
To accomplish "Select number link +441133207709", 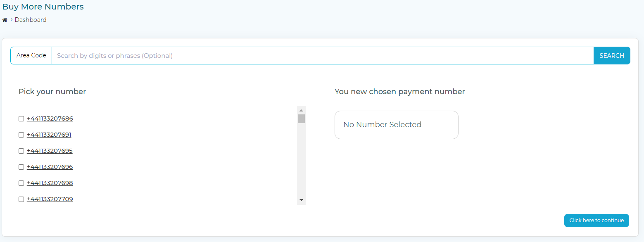I will 50,199.
